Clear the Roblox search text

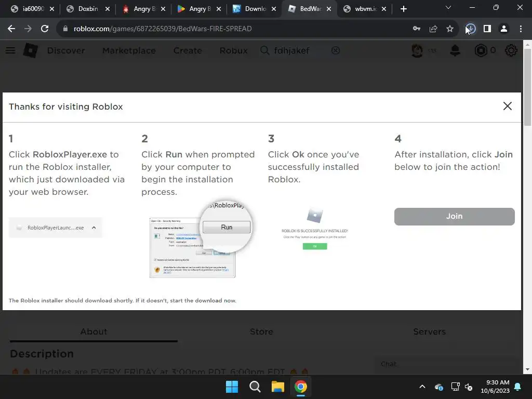[x=336, y=50]
